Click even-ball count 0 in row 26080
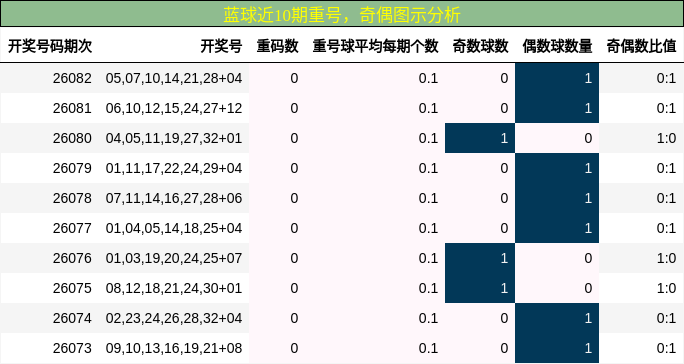The width and height of the screenshot is (684, 364). [x=588, y=138]
